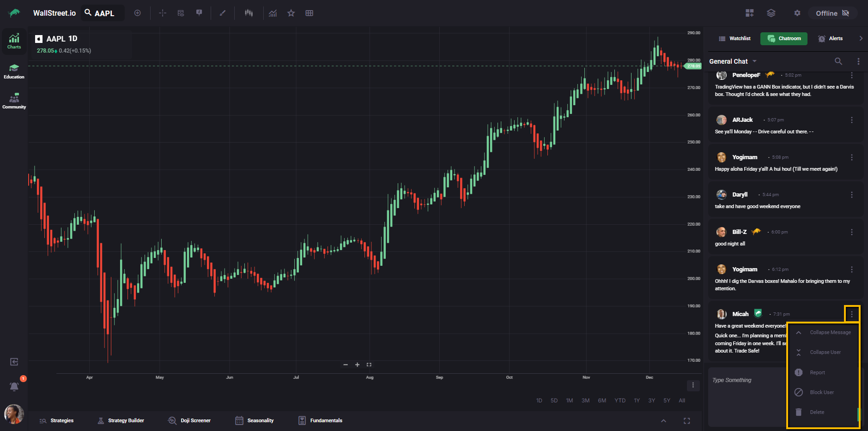The height and width of the screenshot is (431, 868).
Task: Click the star favorite icon
Action: [x=291, y=13]
